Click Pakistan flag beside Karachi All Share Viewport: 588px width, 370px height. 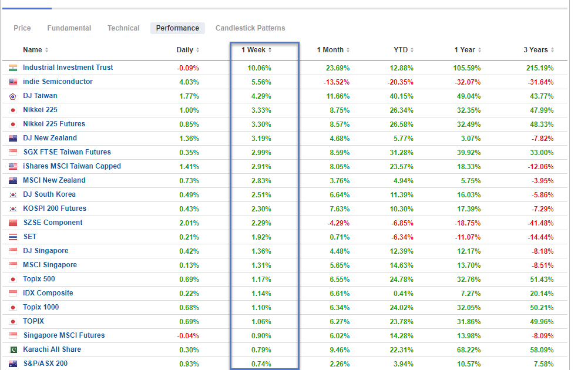click(13, 350)
